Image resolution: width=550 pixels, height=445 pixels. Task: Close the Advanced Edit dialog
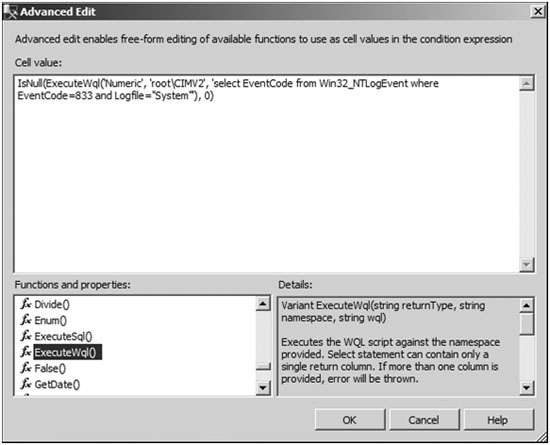pos(537,12)
